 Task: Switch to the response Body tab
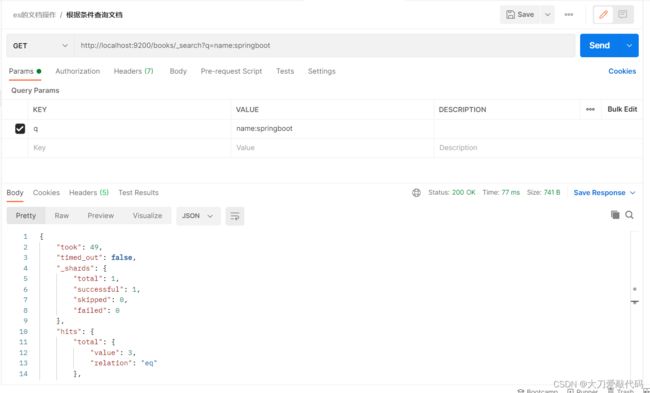pos(15,193)
